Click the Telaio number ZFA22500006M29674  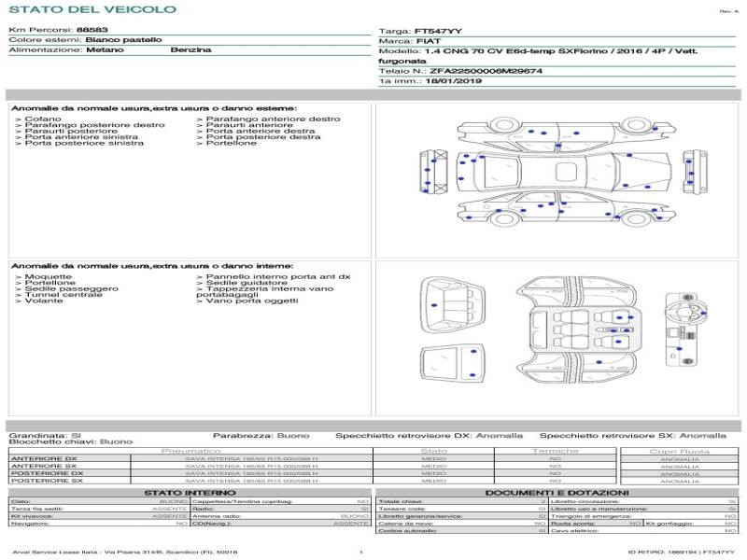coord(486,72)
